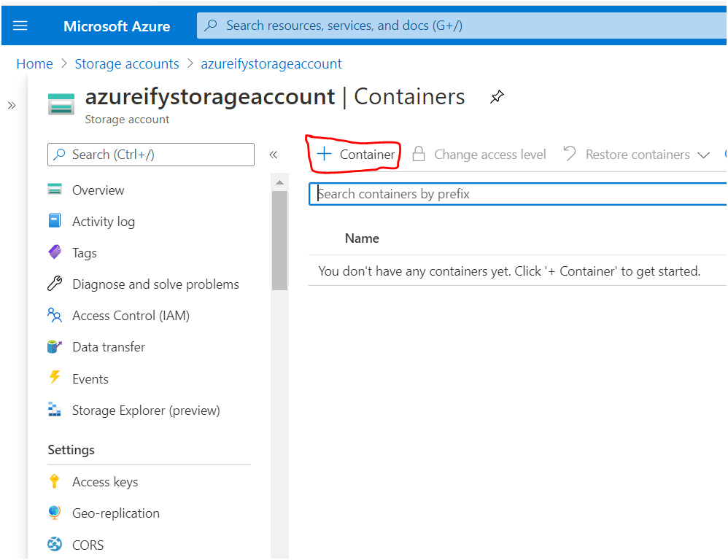Click the Access keys key icon
The height and width of the screenshot is (560, 728).
(x=54, y=481)
